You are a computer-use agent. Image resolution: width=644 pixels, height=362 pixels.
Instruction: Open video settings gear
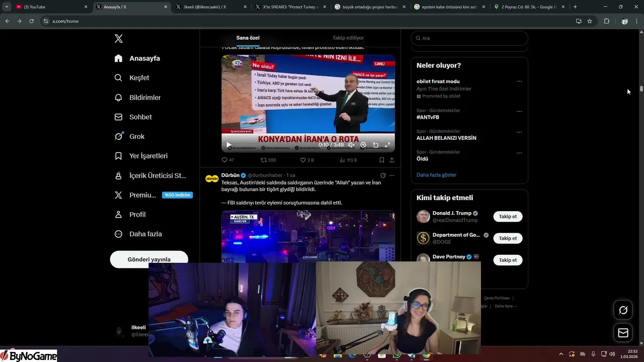pyautogui.click(x=363, y=145)
